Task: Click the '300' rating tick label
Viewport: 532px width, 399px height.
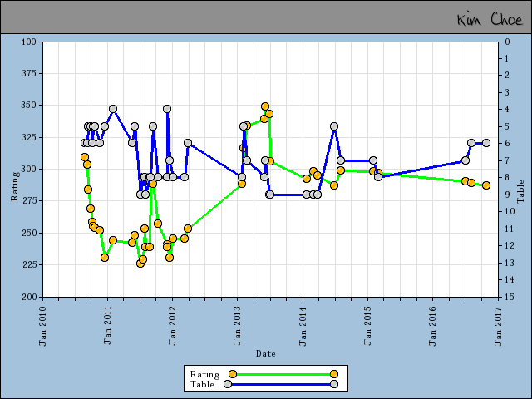Action: (x=28, y=169)
